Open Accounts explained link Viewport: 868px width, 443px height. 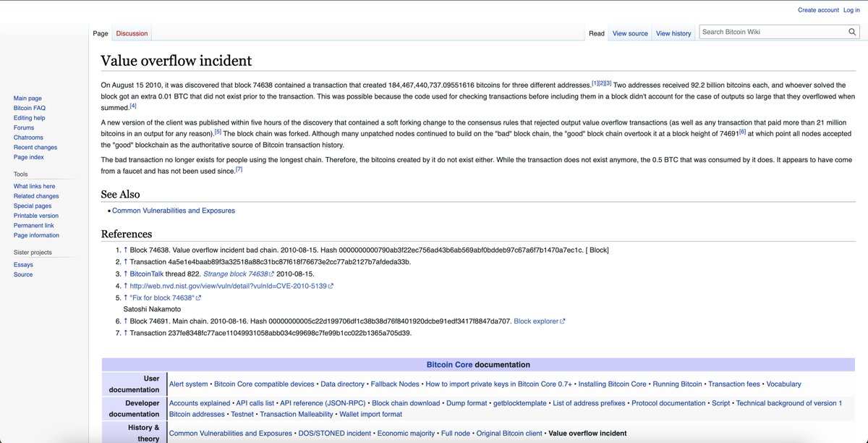pyautogui.click(x=199, y=403)
